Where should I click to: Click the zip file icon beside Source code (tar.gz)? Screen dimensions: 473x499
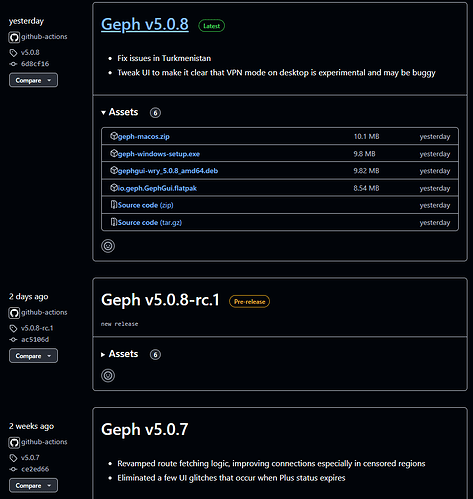[x=114, y=222]
